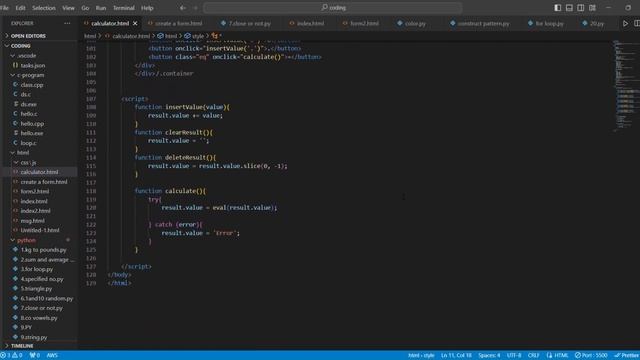Click the go forward navigation arrow
Screen dimensions: 640x360
click(195, 8)
